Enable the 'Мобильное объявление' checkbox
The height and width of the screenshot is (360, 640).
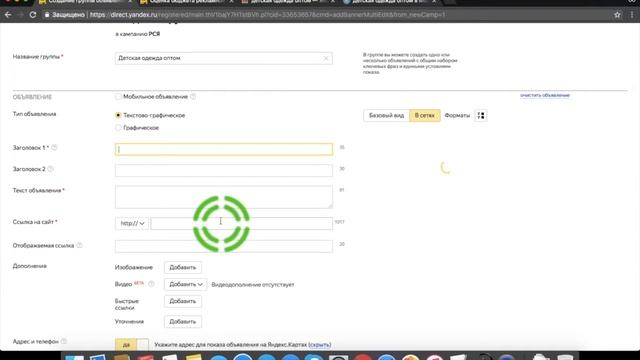(118, 97)
